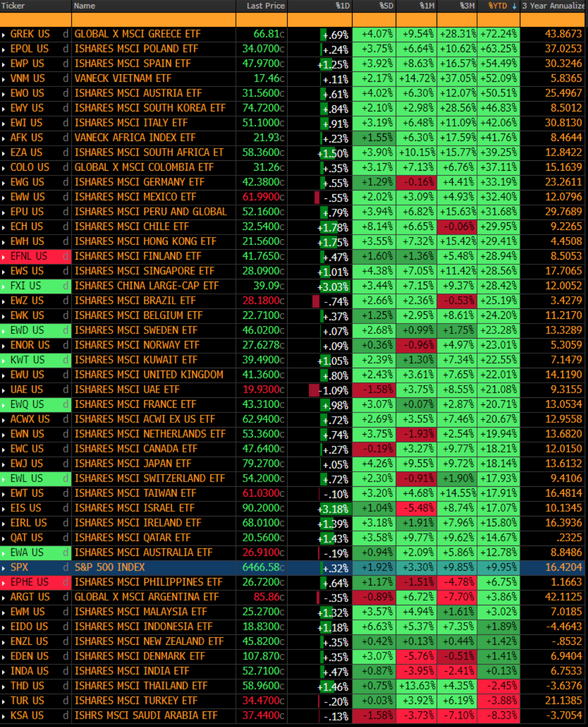This screenshot has height=727, width=588.
Task: Expand the VNM US row arrow
Action: [x=4, y=79]
